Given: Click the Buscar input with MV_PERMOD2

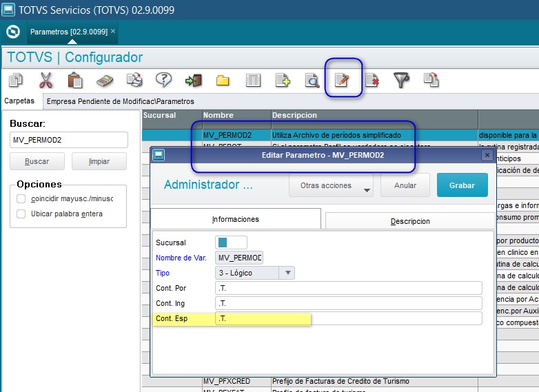Looking at the screenshot, I should [69, 140].
